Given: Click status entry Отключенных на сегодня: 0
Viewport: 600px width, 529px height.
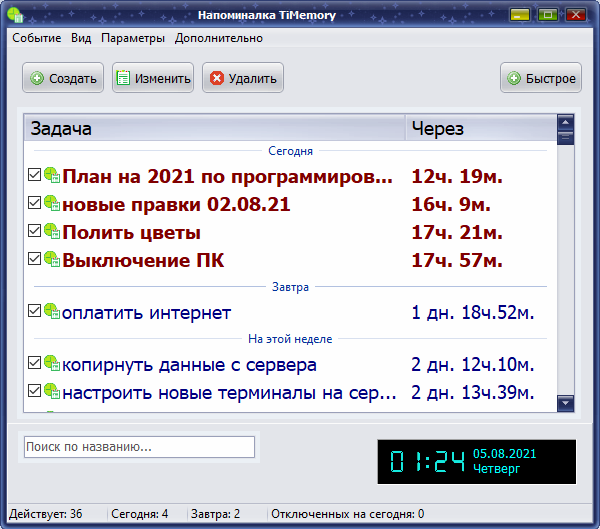Looking at the screenshot, I should pos(347,514).
